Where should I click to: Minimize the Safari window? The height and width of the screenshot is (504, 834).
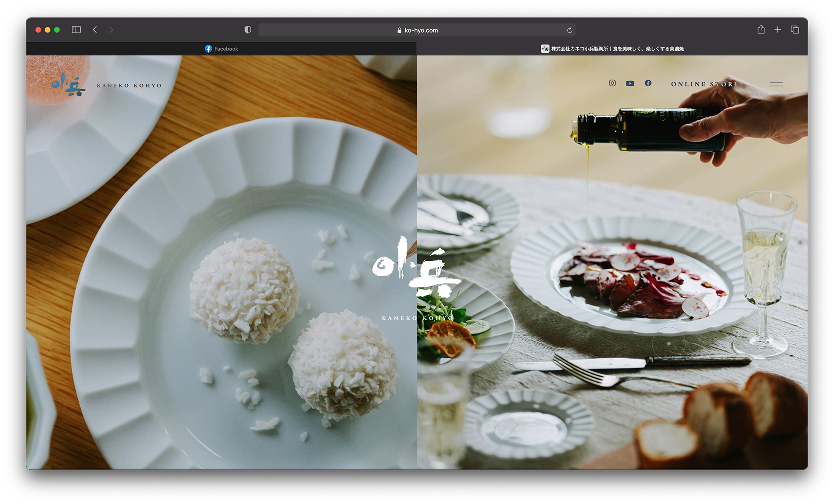[x=48, y=30]
